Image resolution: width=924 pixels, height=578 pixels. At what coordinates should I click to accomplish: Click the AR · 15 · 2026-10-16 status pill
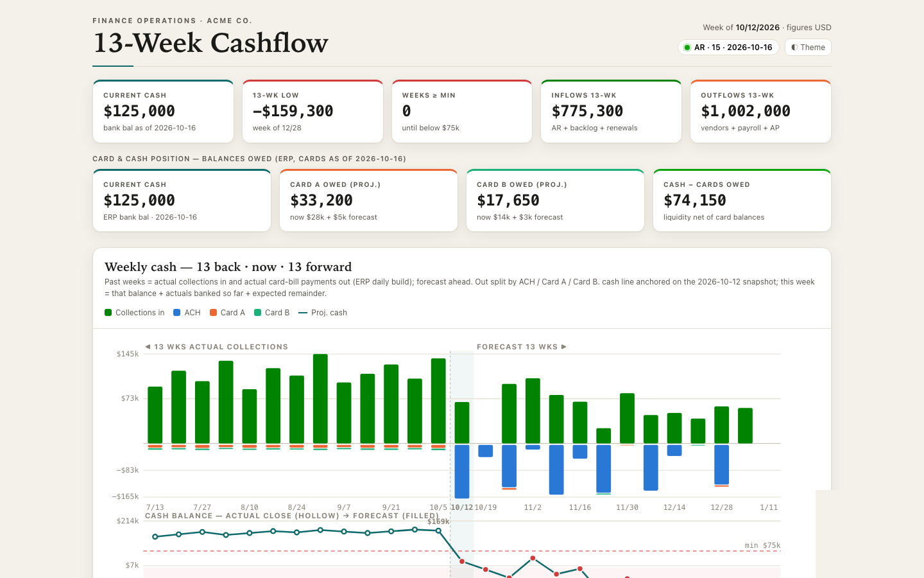tap(728, 48)
